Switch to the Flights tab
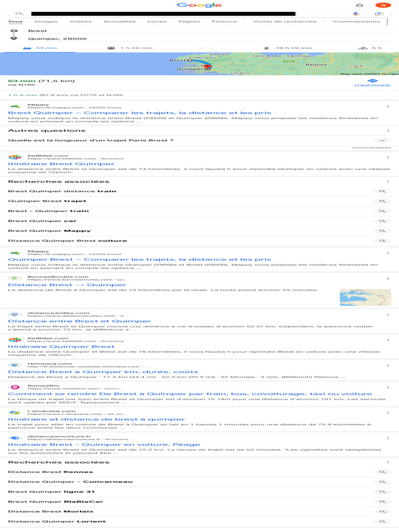This screenshot has height=532, width=399. 189,21
